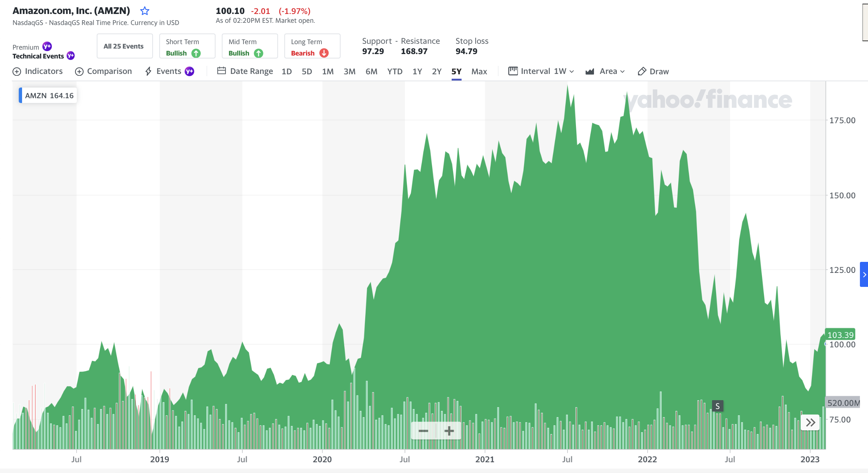Image resolution: width=868 pixels, height=473 pixels.
Task: Zoom in chart with plus button
Action: [x=449, y=431]
